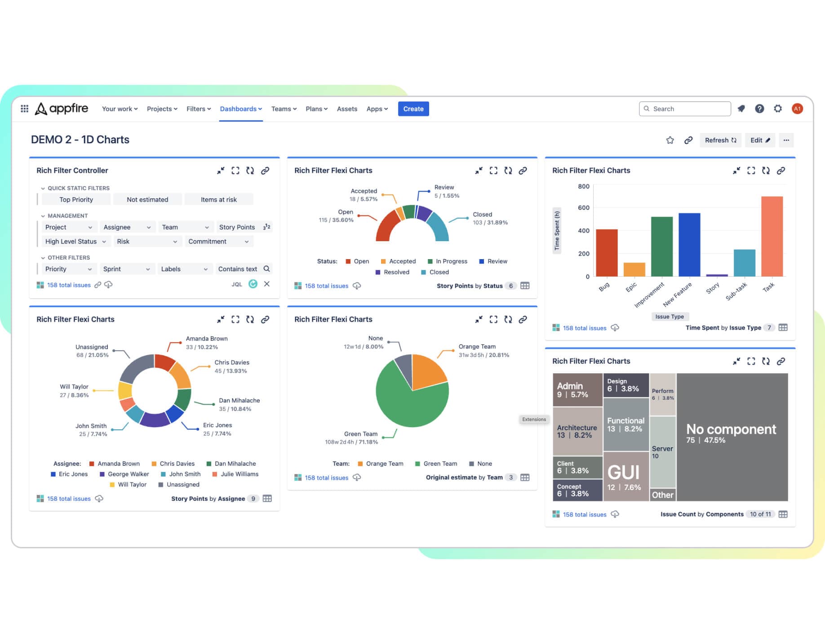825x644 pixels.
Task: Enable the Not estimated quick filter
Action: (147, 199)
